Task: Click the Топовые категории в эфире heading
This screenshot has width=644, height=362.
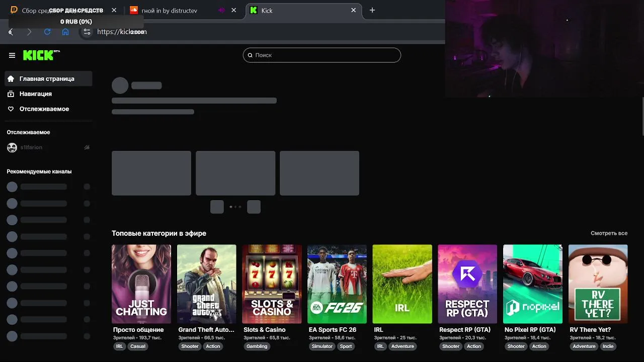Action: (x=159, y=233)
